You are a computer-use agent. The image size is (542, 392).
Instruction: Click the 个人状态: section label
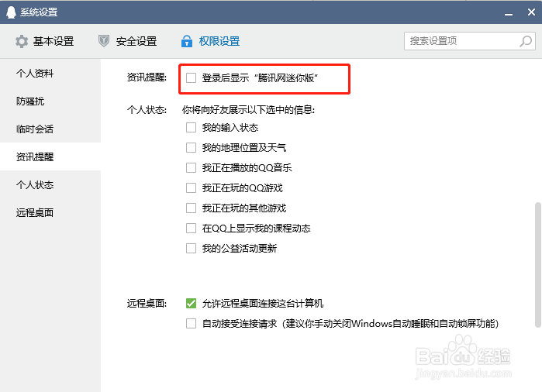[x=147, y=110]
